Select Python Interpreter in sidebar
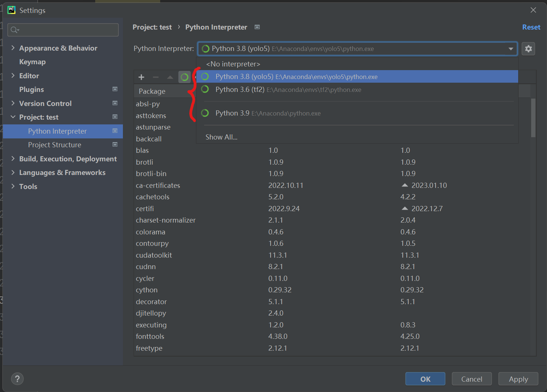This screenshot has height=392, width=547. [63, 131]
